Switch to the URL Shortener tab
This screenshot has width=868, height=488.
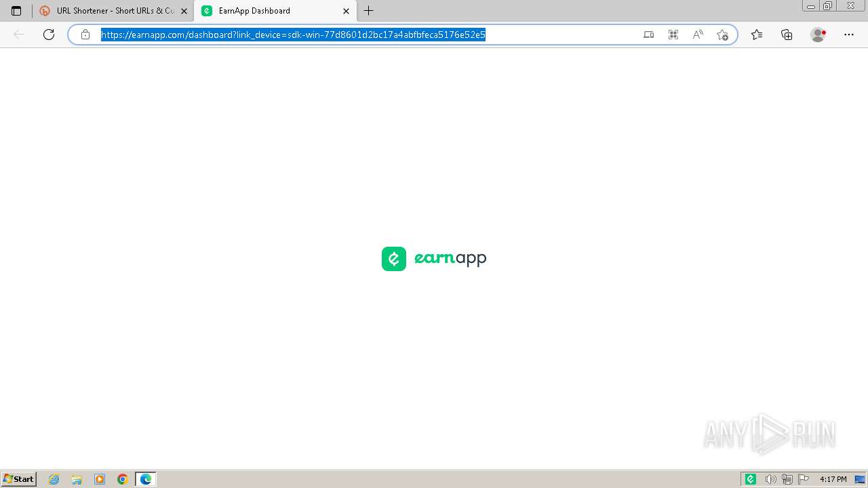[x=113, y=11]
